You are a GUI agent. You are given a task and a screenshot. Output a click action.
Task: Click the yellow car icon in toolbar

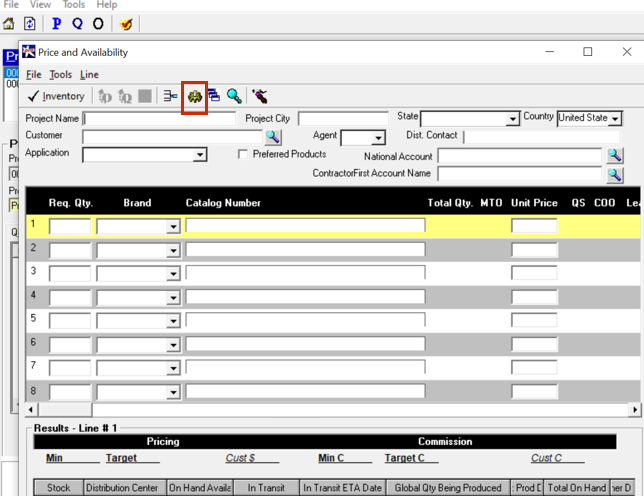(195, 97)
